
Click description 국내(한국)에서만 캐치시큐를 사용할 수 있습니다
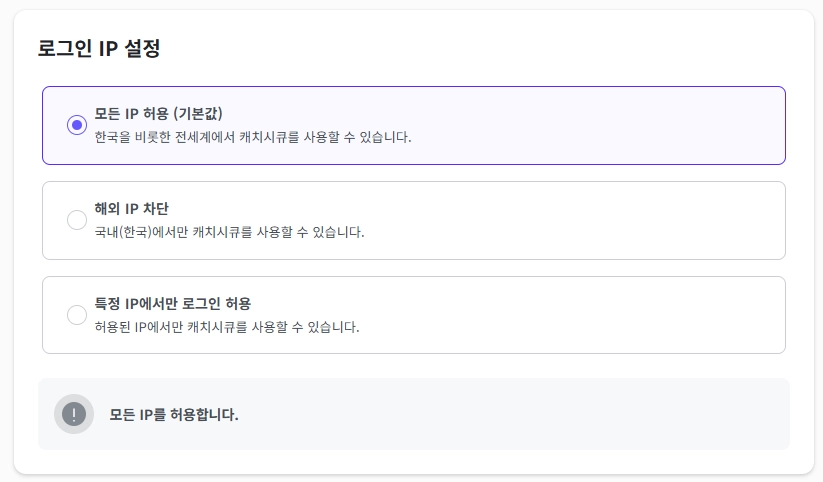coord(229,232)
